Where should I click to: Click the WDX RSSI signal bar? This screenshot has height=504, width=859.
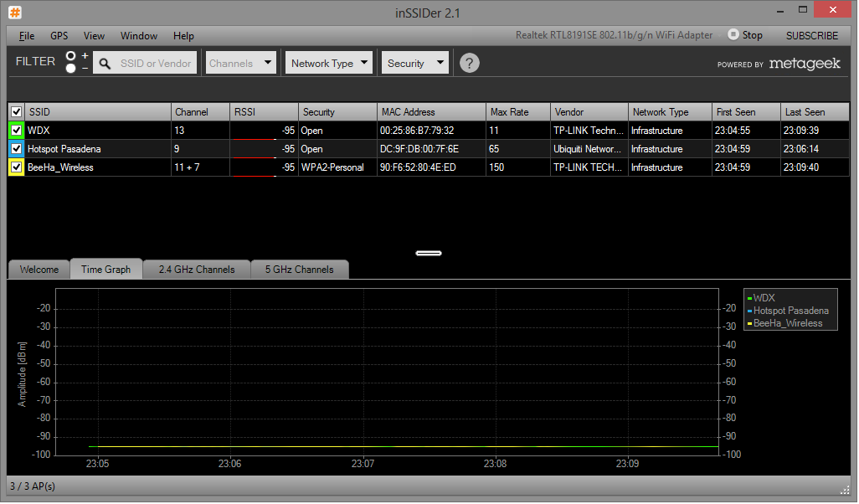(x=255, y=139)
